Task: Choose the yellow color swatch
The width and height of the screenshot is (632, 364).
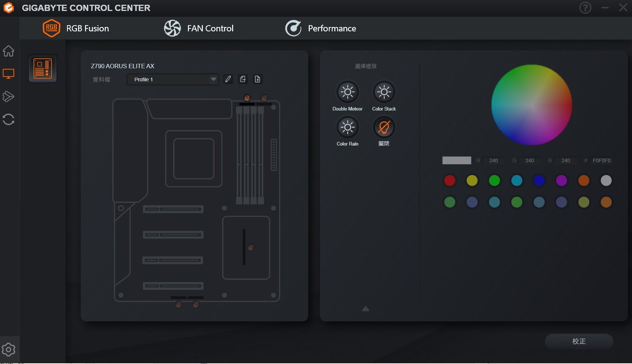Action: [x=472, y=181]
